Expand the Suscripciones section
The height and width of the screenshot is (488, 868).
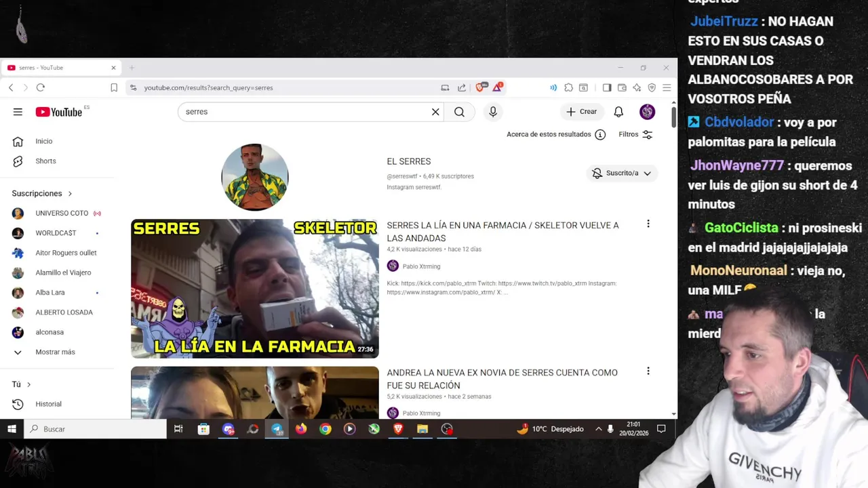click(42, 193)
